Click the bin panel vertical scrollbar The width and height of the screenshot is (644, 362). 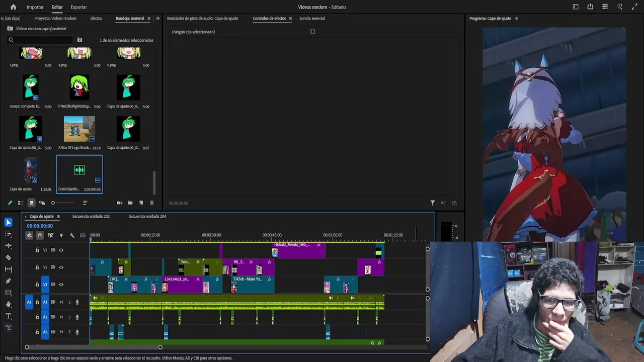[x=154, y=183]
